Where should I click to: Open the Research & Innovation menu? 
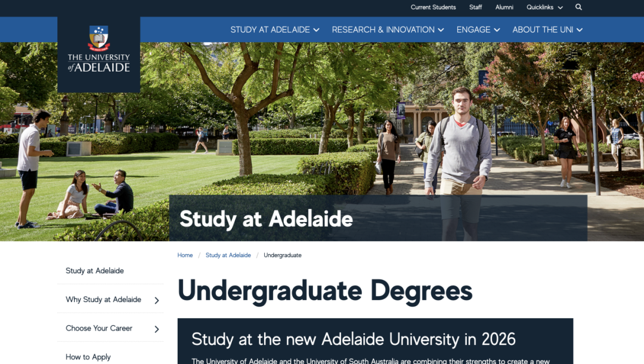[388, 30]
